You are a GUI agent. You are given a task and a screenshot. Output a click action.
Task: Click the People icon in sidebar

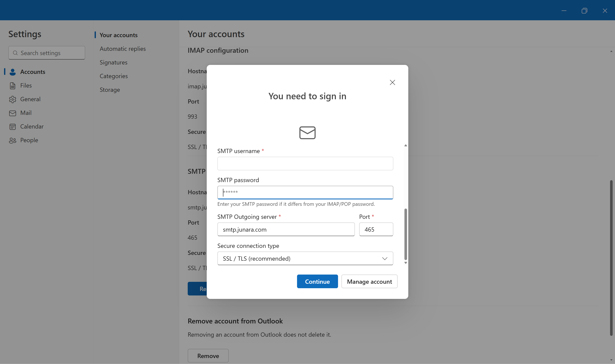coord(13,140)
